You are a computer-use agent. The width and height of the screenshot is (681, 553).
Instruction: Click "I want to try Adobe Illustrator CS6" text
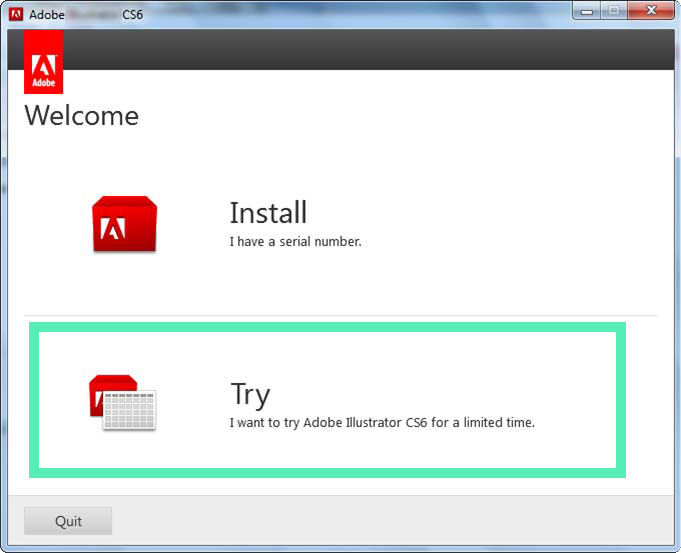[328, 422]
